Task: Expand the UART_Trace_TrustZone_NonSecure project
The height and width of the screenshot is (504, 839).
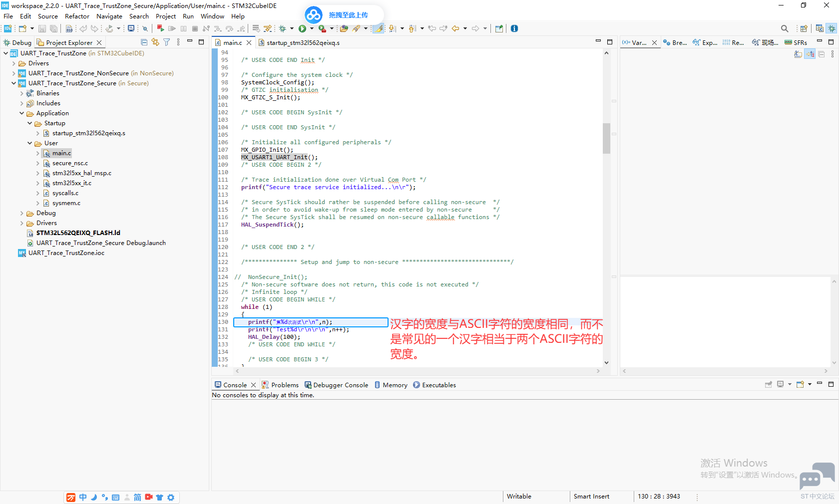Action: point(13,73)
